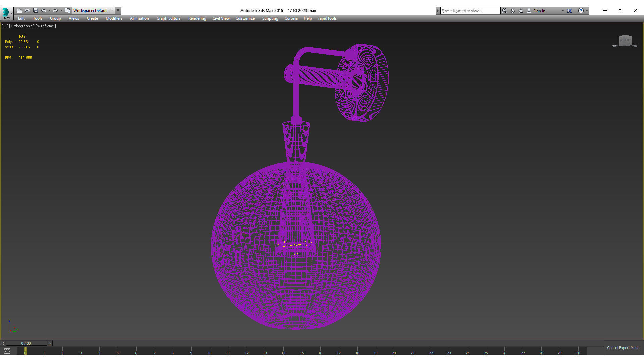
Task: Open the Create menu
Action: coord(92,18)
